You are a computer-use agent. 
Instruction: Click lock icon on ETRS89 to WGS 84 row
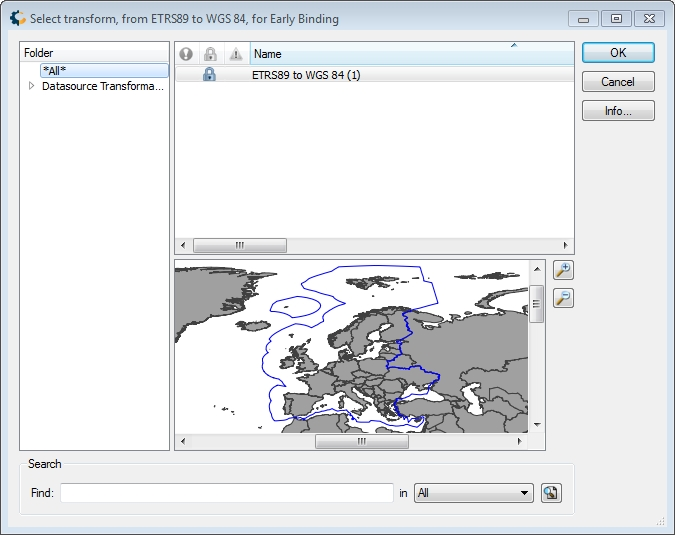pos(209,74)
